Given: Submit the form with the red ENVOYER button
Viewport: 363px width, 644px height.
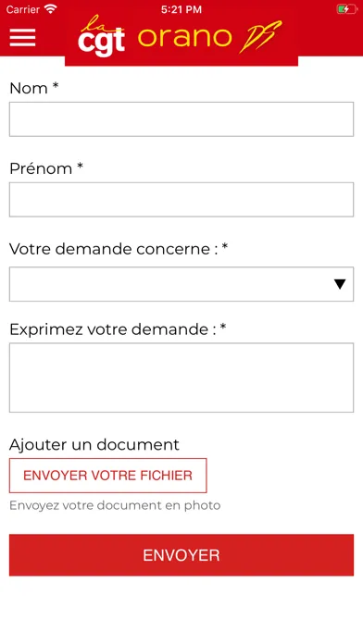Looking at the screenshot, I should (x=181, y=555).
